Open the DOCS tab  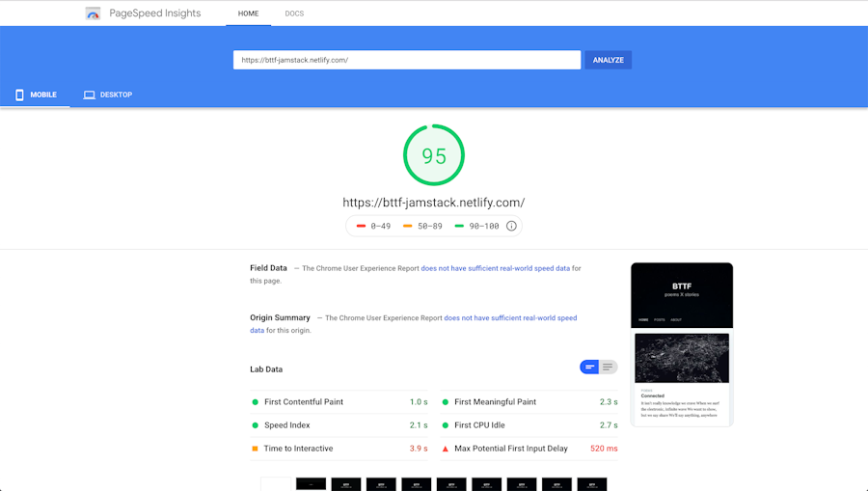(x=294, y=14)
